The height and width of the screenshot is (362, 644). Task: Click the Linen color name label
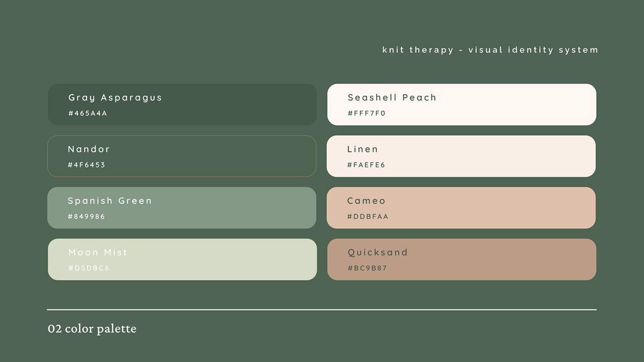[362, 149]
